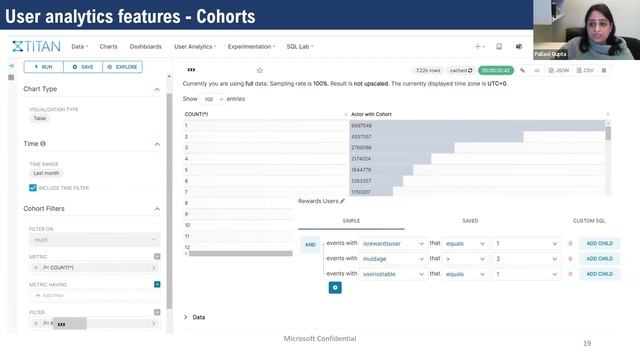Viewport: 640px width, 360px height.
Task: Open the isrewardsuser field dropdown
Action: [393, 244]
